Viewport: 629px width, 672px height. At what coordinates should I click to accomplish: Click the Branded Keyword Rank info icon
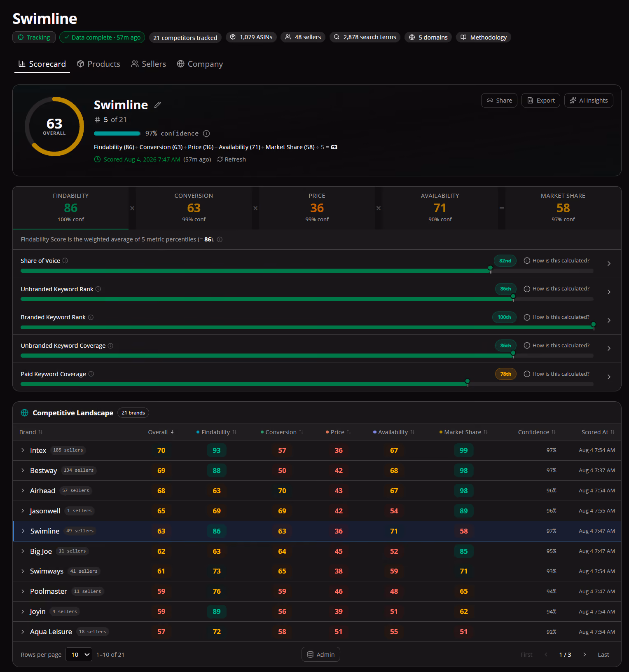click(x=91, y=317)
